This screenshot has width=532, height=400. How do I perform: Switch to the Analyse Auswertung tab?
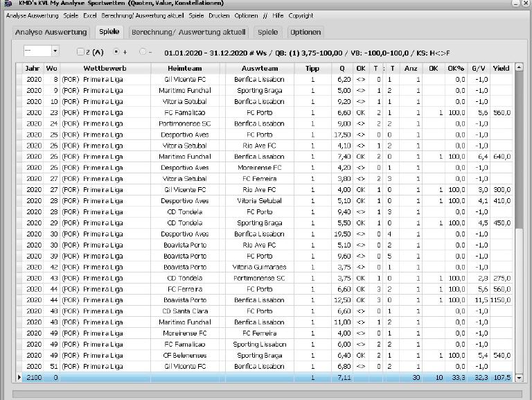[51, 33]
